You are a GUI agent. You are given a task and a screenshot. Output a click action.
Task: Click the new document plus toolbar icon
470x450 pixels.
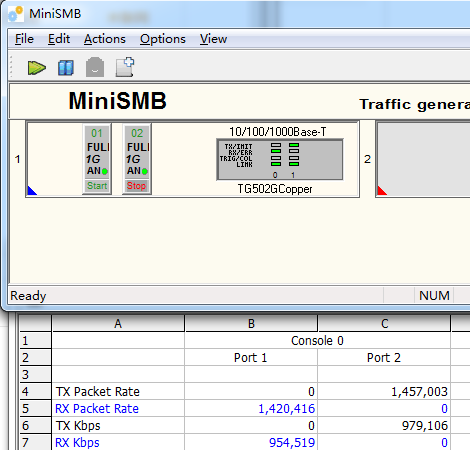pos(125,67)
